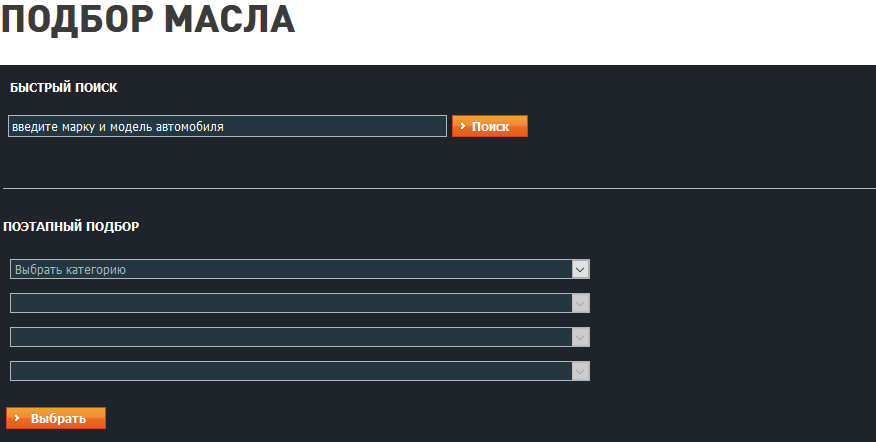This screenshot has height=442, width=876.
Task: Open the fourth step dropdown list
Action: (290, 371)
